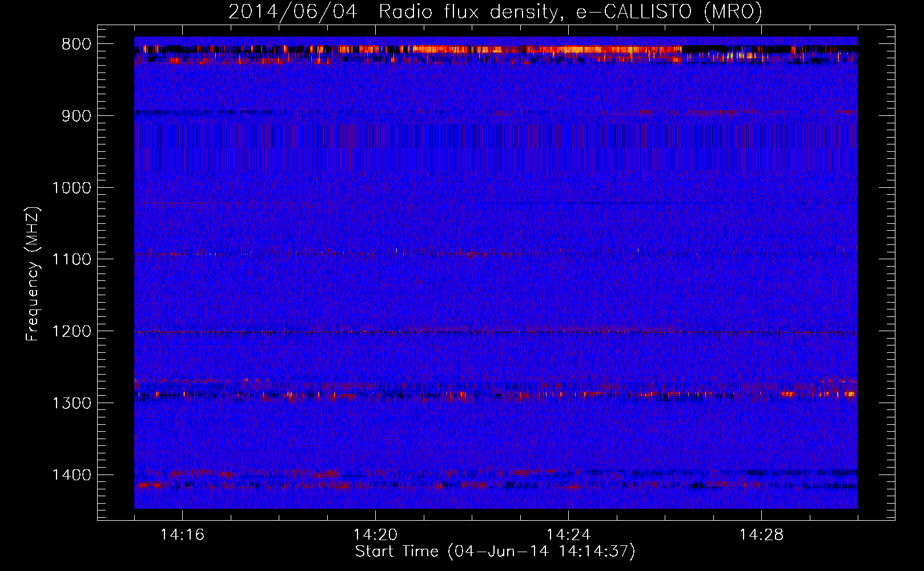Click the 14:16 time tick label
924x571 pixels.
pyautogui.click(x=182, y=535)
